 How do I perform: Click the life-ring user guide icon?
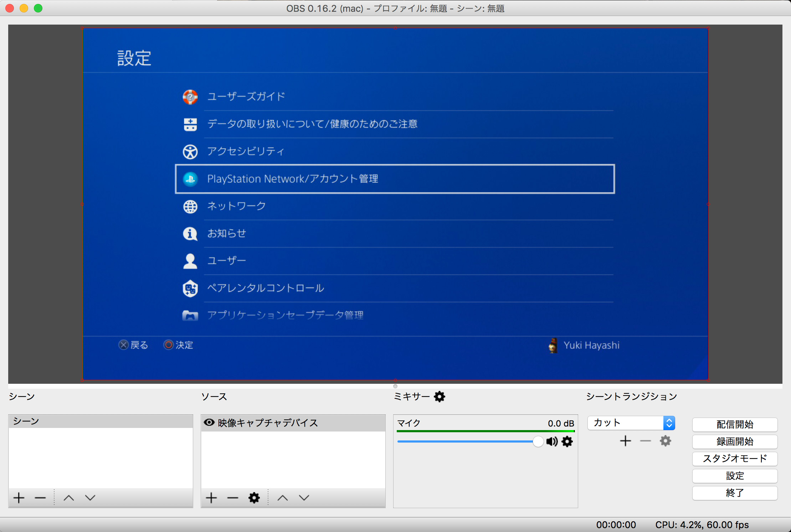pos(190,97)
